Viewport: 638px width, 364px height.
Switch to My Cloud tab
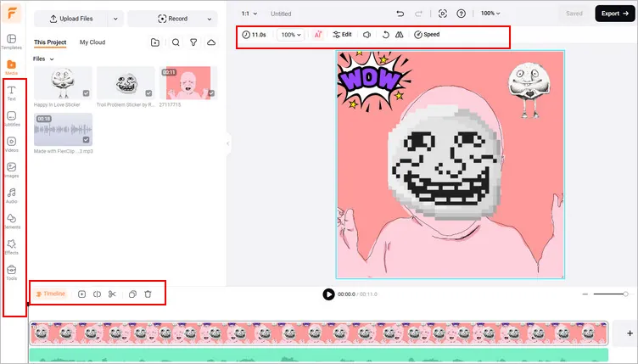pyautogui.click(x=92, y=42)
